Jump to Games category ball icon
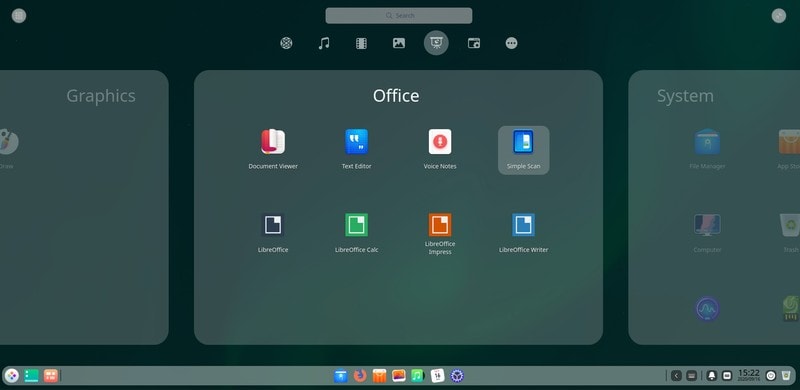 click(286, 43)
